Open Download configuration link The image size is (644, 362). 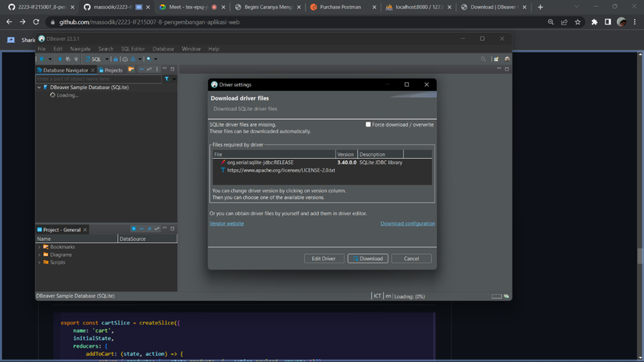click(408, 224)
